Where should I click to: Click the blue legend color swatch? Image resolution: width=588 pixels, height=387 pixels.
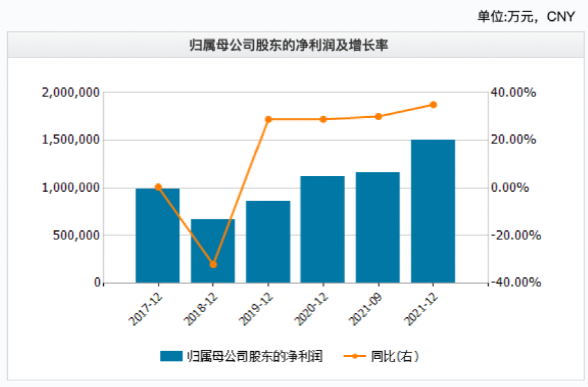171,356
